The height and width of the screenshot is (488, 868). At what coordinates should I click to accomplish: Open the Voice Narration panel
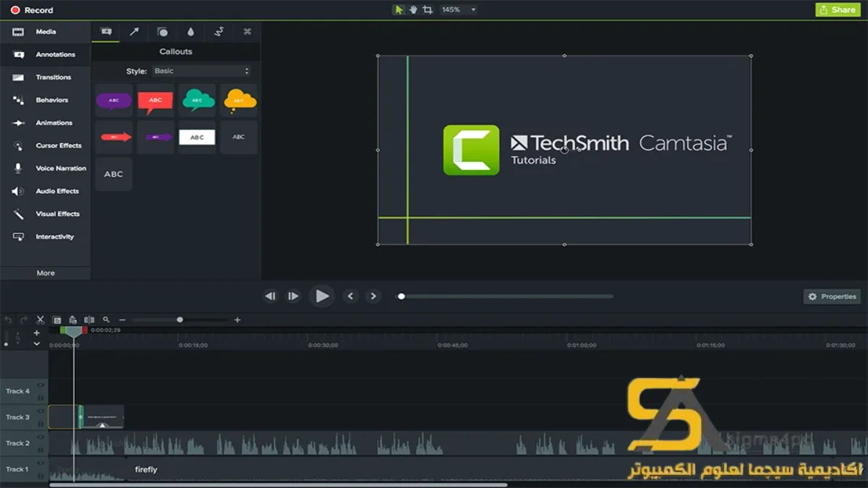(45, 168)
